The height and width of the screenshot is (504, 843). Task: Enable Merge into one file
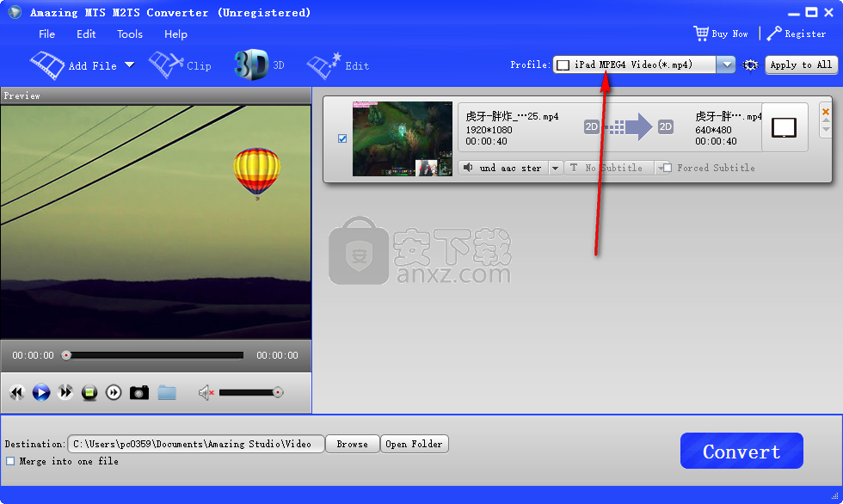(x=11, y=461)
